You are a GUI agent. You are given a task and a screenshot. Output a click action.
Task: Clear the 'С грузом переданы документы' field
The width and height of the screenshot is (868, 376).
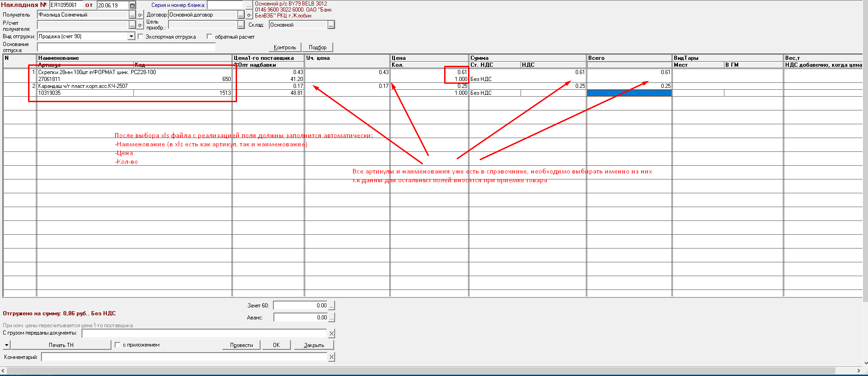(331, 333)
